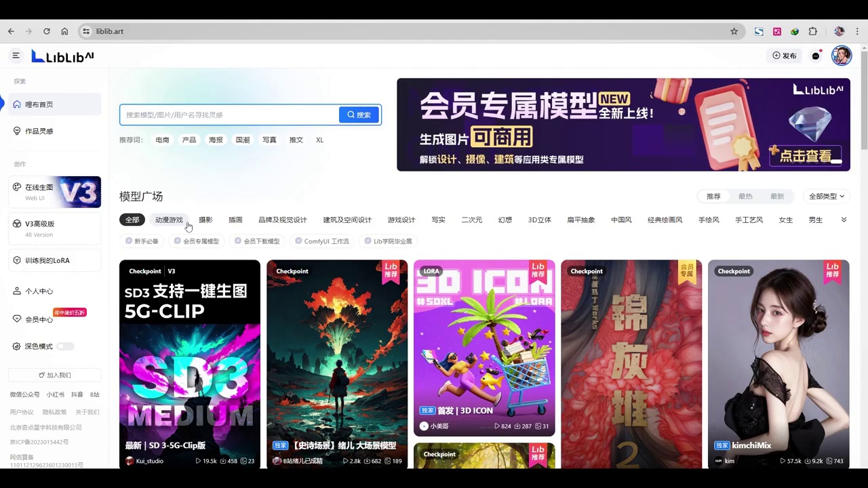
Task: Click the LibLibAI logo
Action: point(62,56)
